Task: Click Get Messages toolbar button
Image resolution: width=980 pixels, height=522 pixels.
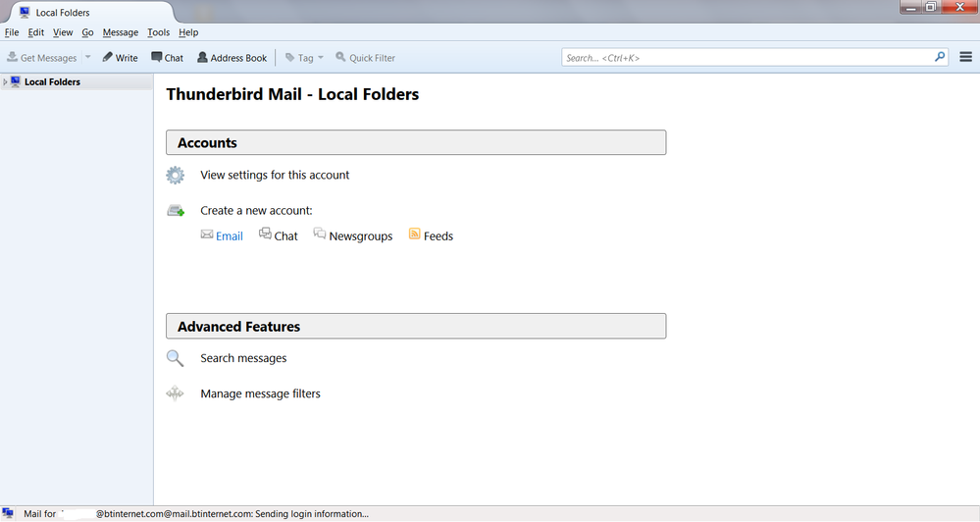Action: [x=42, y=58]
